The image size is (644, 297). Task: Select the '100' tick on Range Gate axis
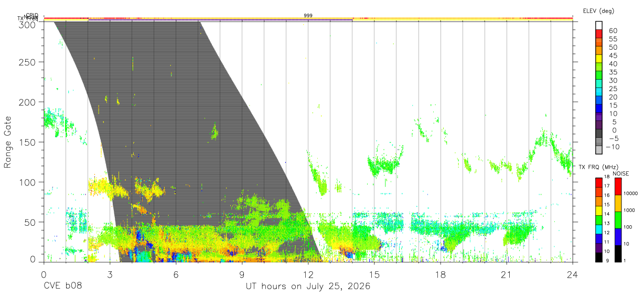pyautogui.click(x=27, y=182)
